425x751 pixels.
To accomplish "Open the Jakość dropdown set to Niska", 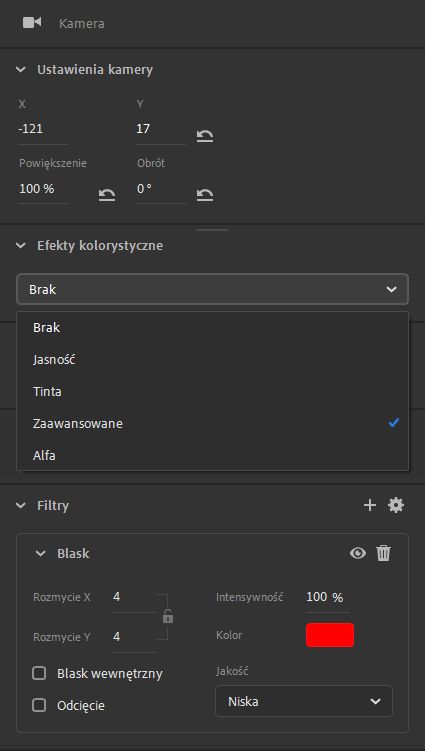I will (x=304, y=701).
